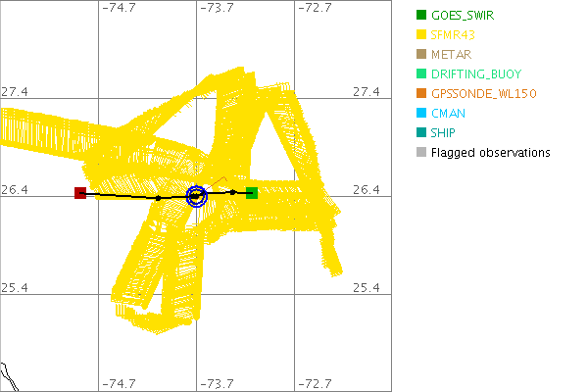Click the green square track endpoint marker
588x392 pixels.
click(x=252, y=193)
